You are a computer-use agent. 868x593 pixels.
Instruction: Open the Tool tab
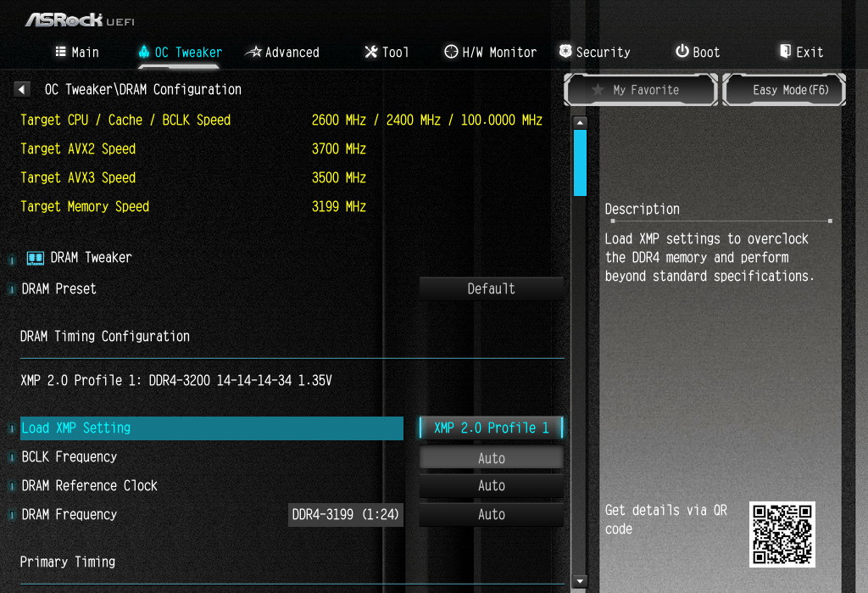pos(387,53)
